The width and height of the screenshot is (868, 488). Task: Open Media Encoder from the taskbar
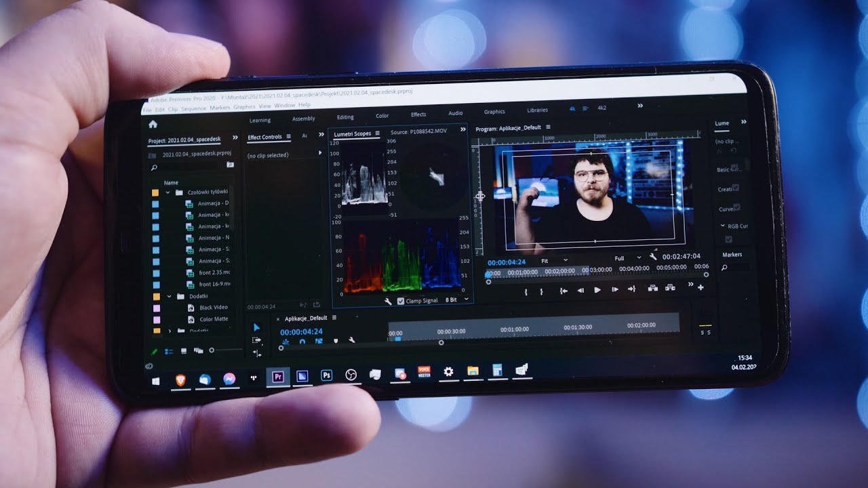tap(302, 375)
